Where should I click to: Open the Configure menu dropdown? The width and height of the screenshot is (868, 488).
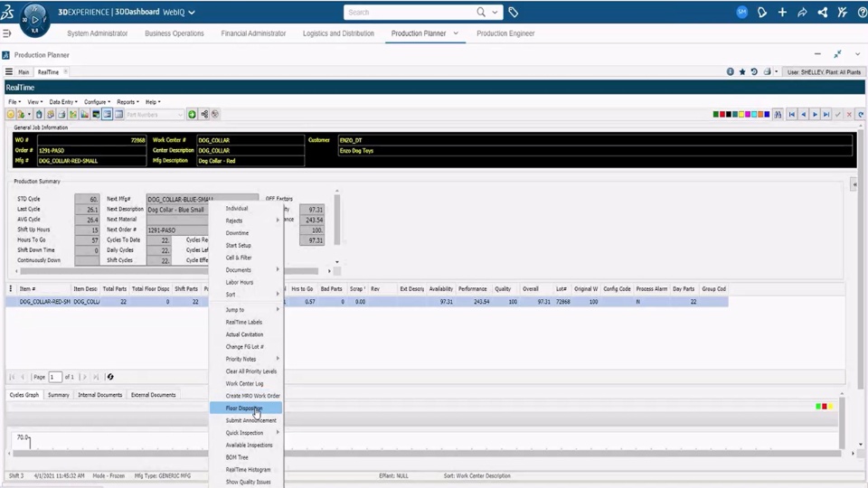click(97, 102)
